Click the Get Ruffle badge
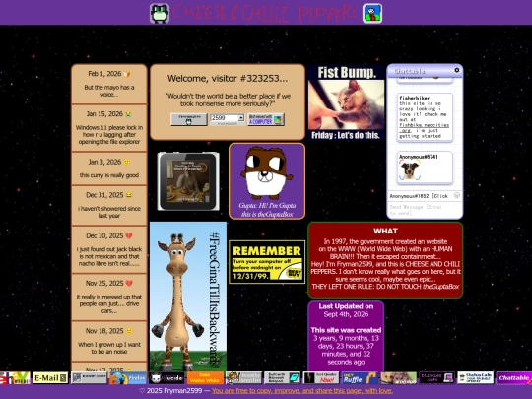The width and height of the screenshot is (532, 399). [360, 378]
